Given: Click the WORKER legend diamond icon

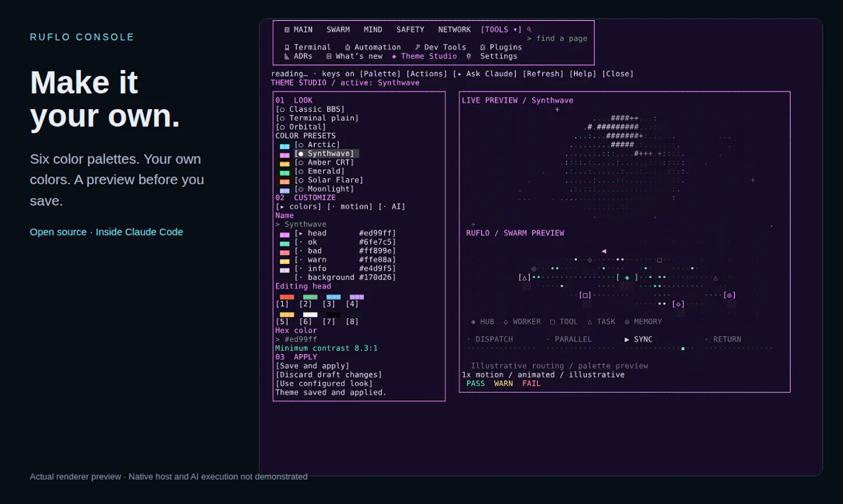Looking at the screenshot, I should pyautogui.click(x=506, y=322).
